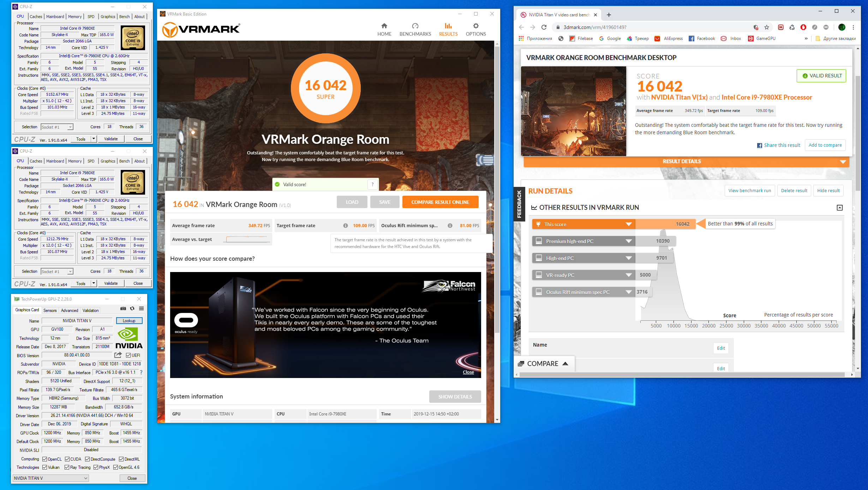Expand RESULT DETAILS orange bar
The width and height of the screenshot is (868, 490).
(x=686, y=161)
